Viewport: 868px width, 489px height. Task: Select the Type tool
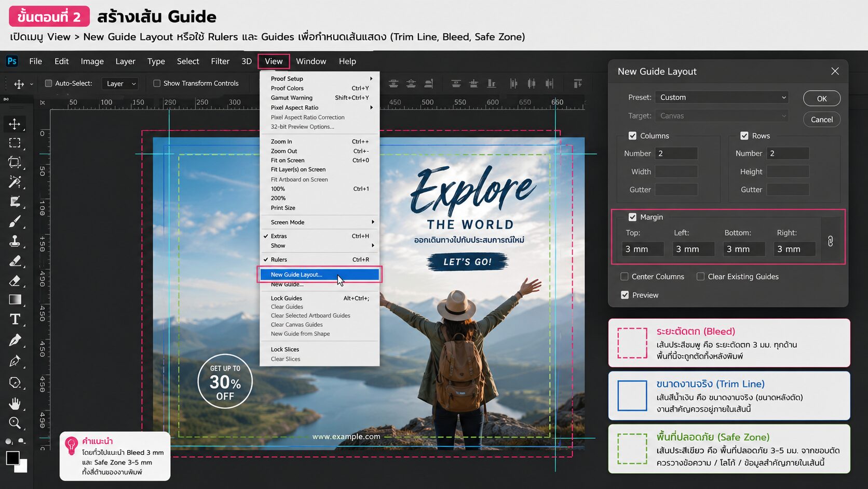click(15, 320)
